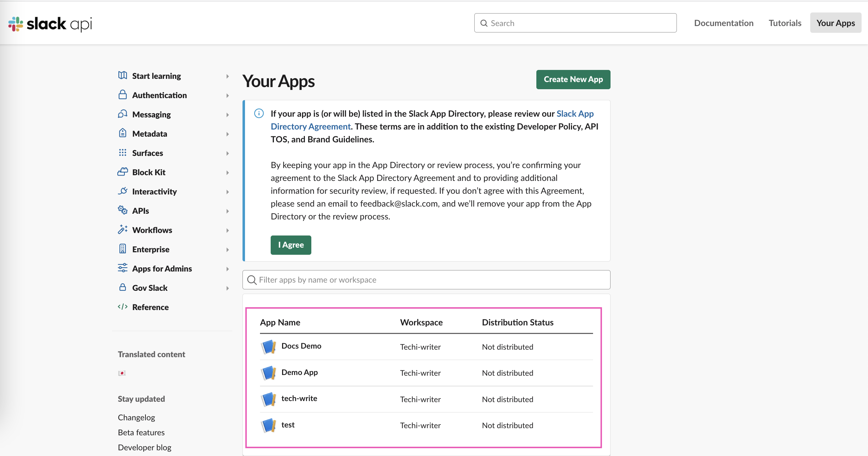Expand the Surfaces menu arrow
Screen dimensions: 868x456
(x=228, y=153)
